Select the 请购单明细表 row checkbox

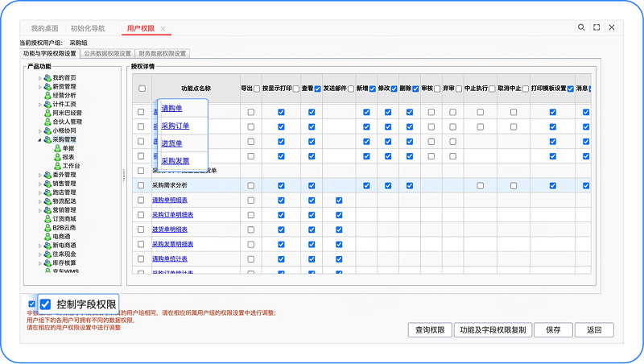click(x=141, y=200)
